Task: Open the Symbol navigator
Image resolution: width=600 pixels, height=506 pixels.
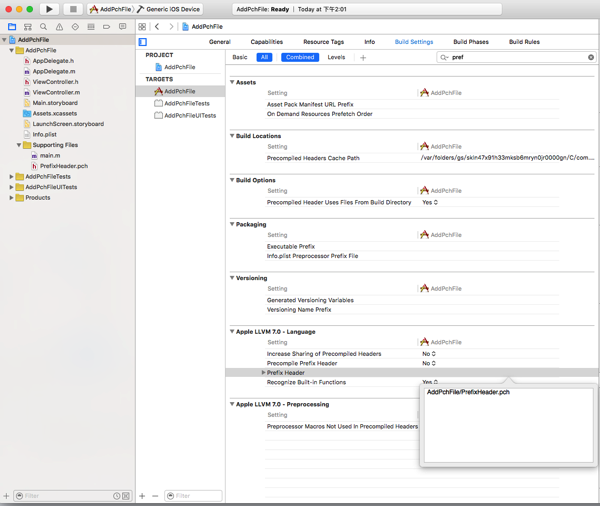Action: pos(28,26)
